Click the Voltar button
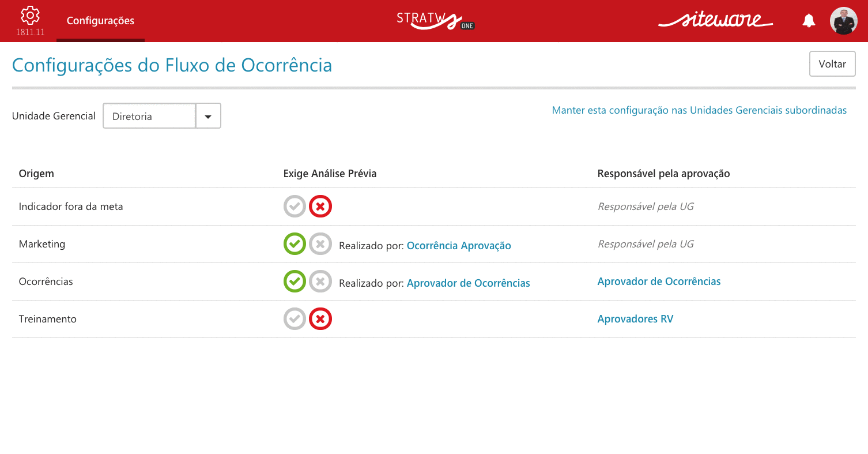This screenshot has height=454, width=868. click(x=832, y=64)
